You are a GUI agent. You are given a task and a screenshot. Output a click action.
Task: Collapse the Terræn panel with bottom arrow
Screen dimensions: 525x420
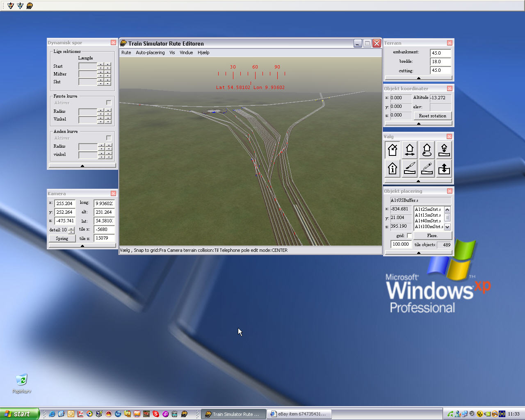(418, 78)
